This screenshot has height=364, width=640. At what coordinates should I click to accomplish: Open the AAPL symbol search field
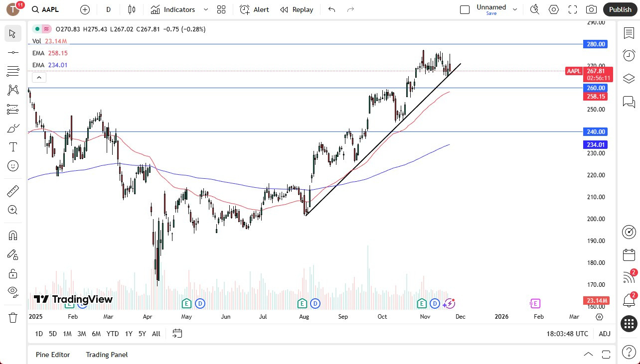[x=45, y=9]
